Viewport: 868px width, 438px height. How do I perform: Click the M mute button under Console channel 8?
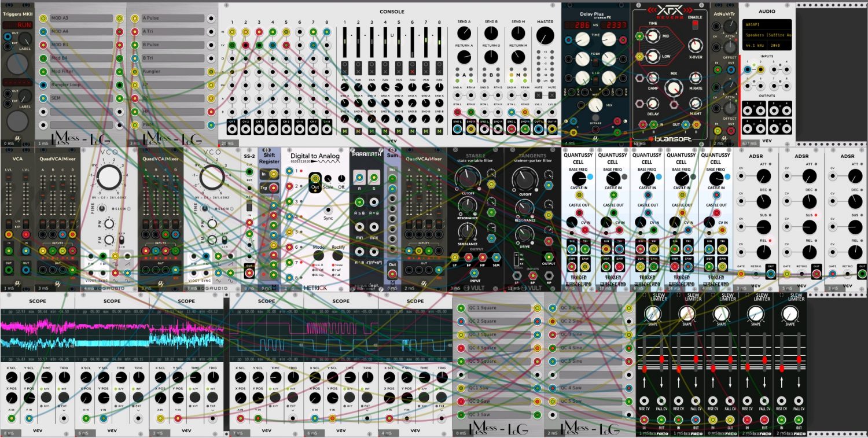(439, 131)
